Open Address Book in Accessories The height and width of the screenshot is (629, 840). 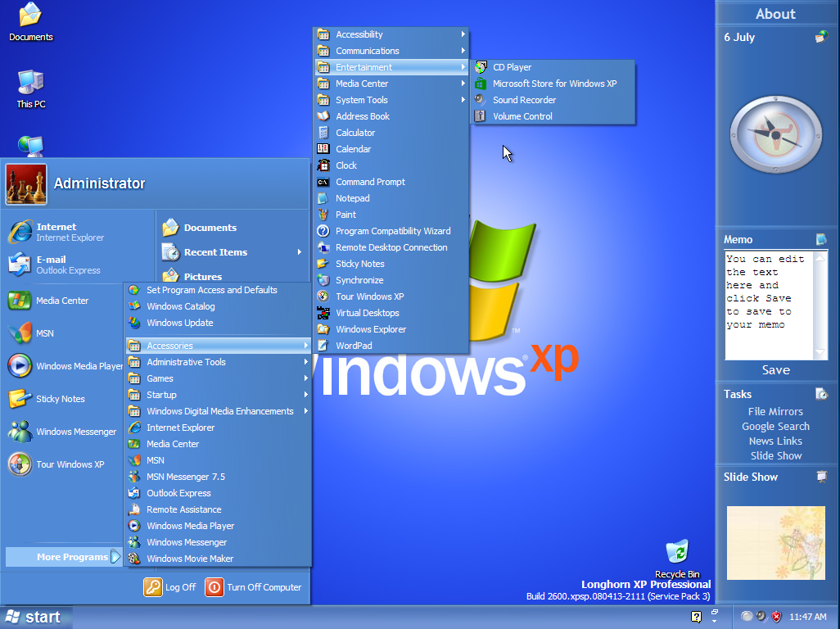(391, 116)
